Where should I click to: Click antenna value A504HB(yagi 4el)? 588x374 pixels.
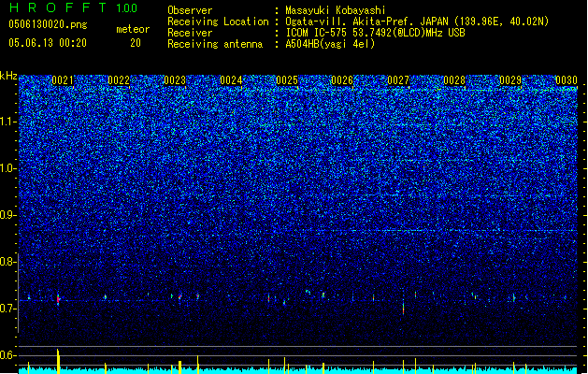coord(330,44)
